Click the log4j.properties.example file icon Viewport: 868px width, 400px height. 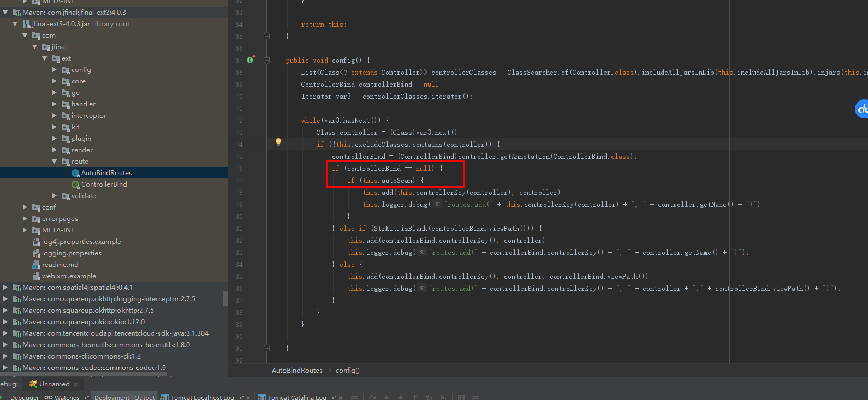(x=37, y=242)
